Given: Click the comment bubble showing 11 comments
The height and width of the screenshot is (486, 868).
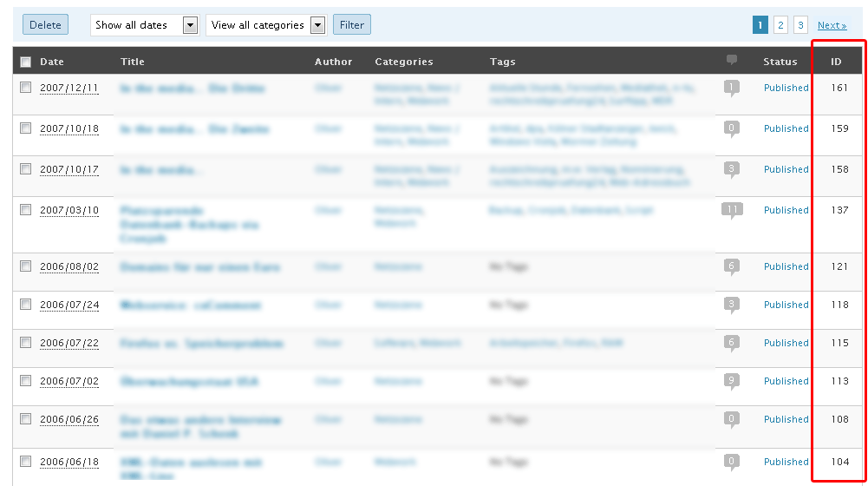Looking at the screenshot, I should coord(732,209).
